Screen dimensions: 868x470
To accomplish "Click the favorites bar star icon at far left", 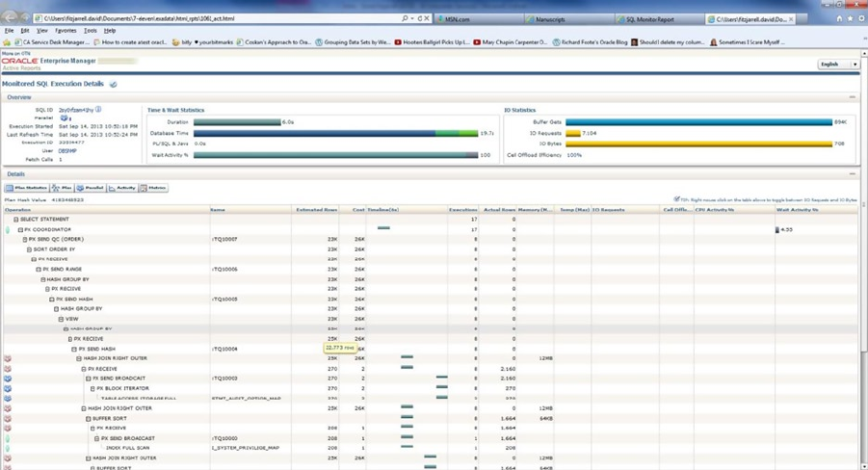I will (x=7, y=42).
